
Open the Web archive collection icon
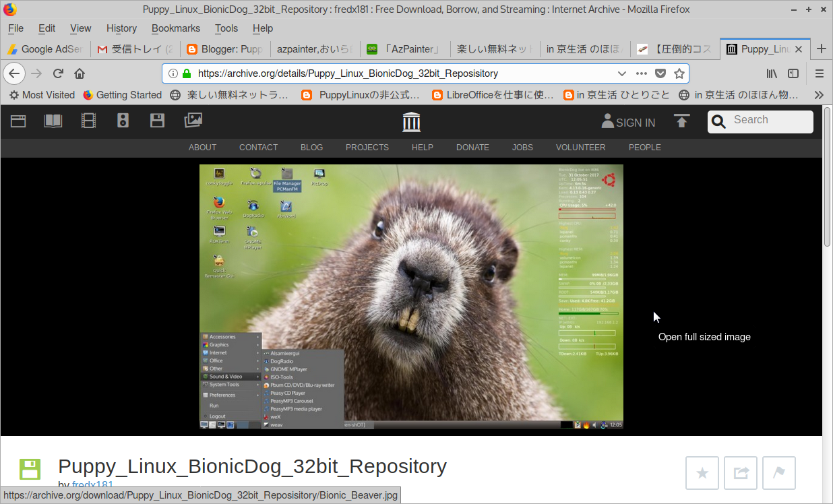[x=18, y=121]
